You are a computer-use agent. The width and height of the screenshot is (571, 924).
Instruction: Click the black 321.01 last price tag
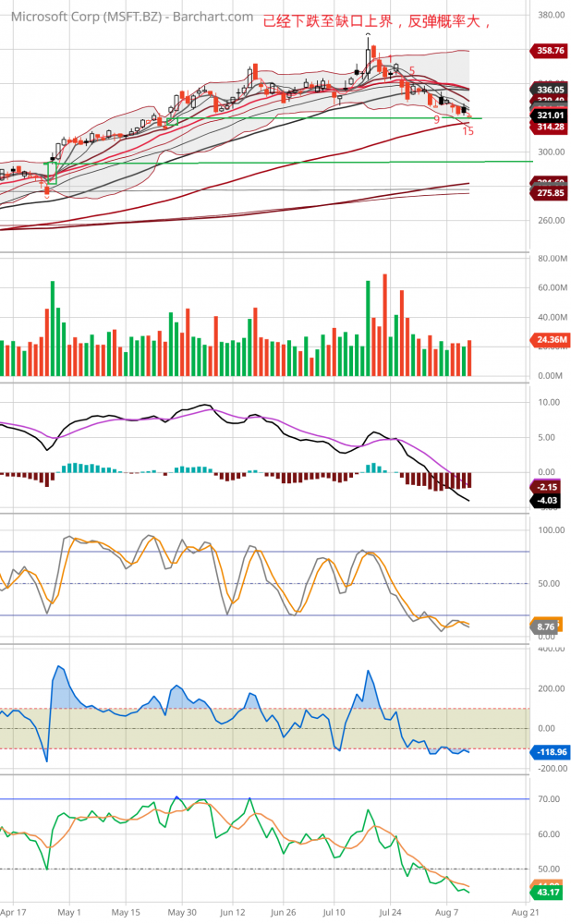click(x=550, y=115)
